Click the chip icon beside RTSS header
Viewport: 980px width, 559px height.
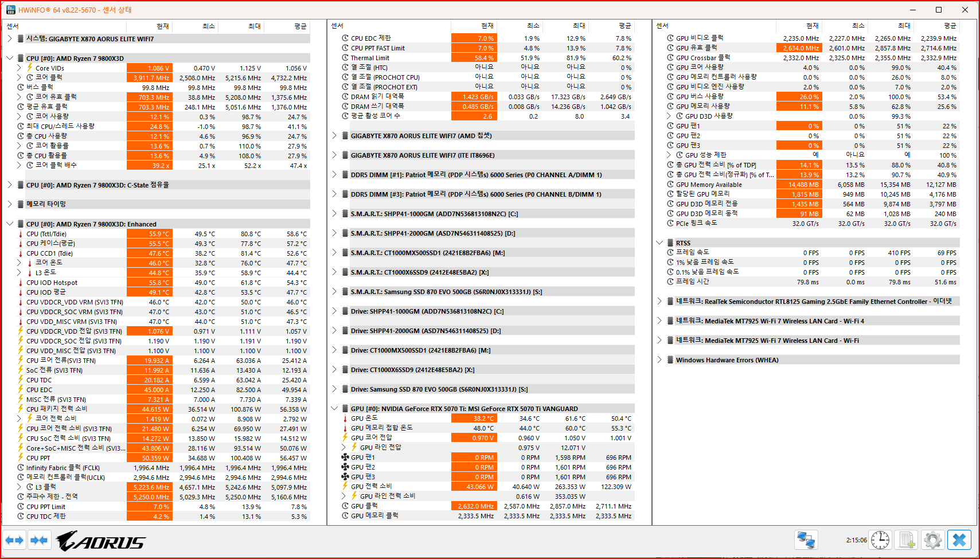click(670, 243)
